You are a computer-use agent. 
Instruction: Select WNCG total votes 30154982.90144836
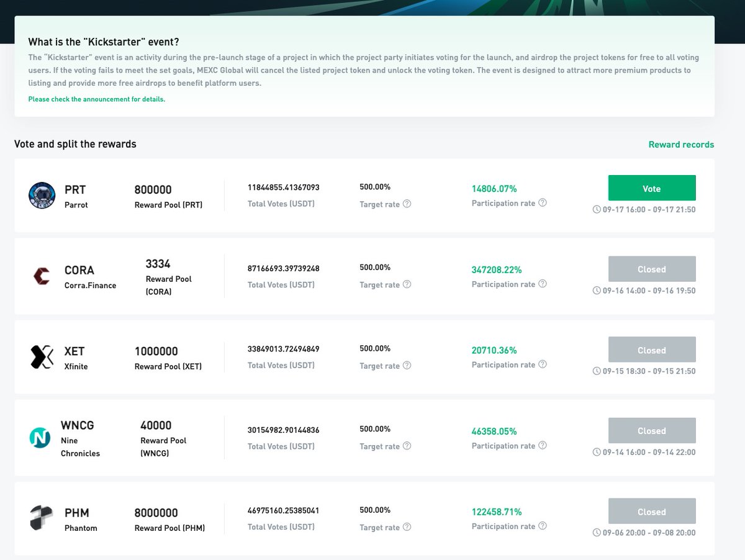tap(284, 430)
